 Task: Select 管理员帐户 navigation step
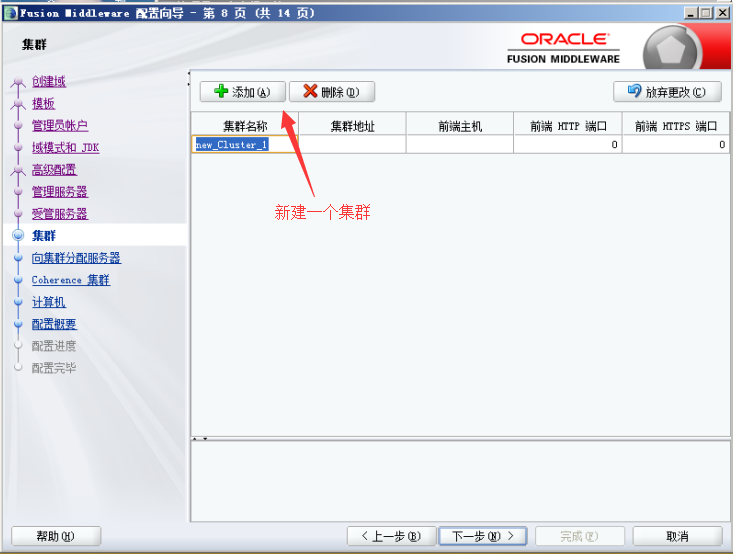tap(59, 126)
